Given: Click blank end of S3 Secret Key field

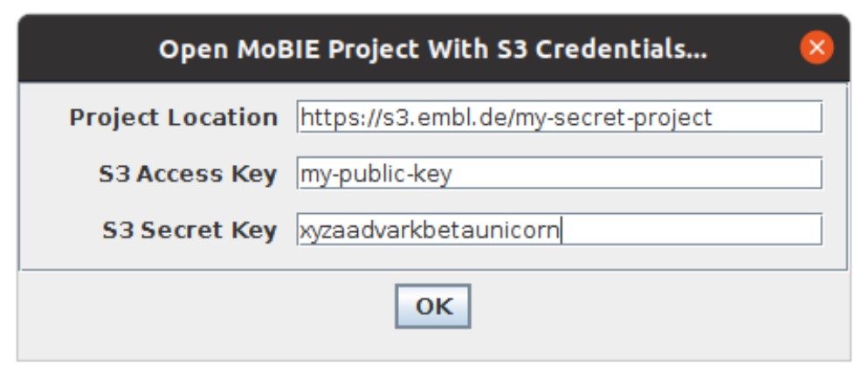Looking at the screenshot, I should [x=691, y=229].
